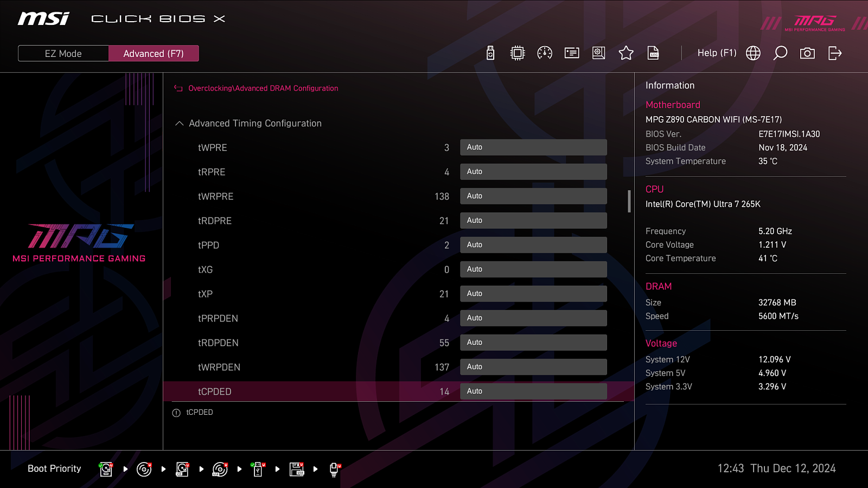Viewport: 868px width, 488px height.
Task: Open the hardware info card icon
Action: point(572,53)
